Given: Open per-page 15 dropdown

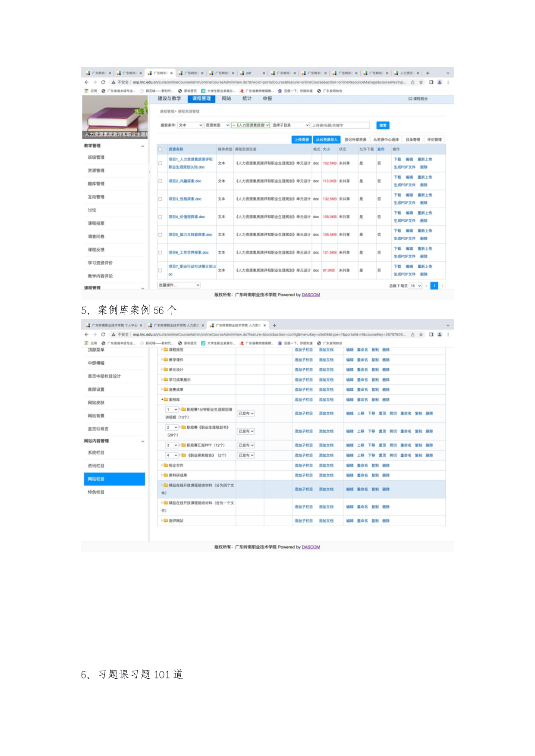Looking at the screenshot, I should point(415,286).
